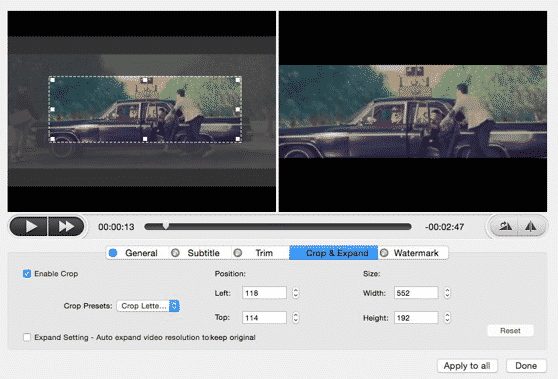558x379 pixels.
Task: Click the remaining time -00:02:47
Action: pyautogui.click(x=444, y=227)
